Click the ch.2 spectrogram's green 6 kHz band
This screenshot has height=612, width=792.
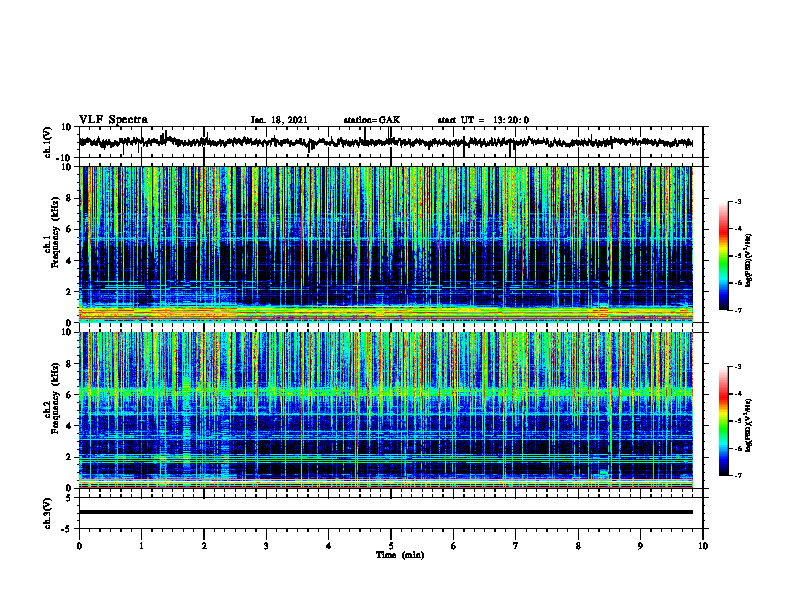click(x=385, y=391)
